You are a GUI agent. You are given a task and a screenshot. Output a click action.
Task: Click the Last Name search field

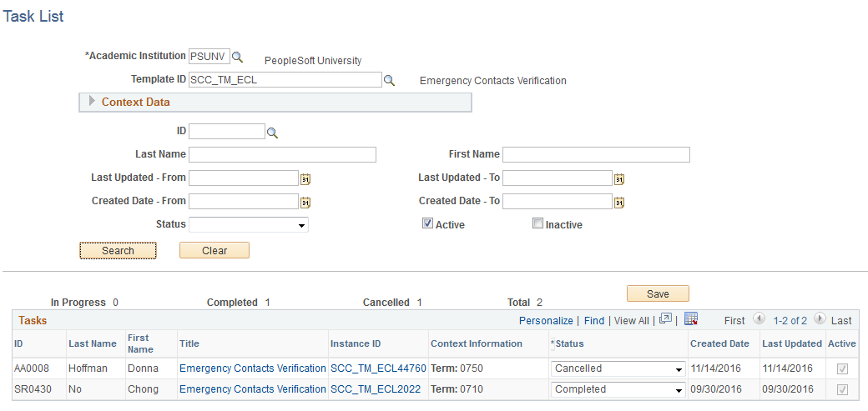tap(282, 154)
